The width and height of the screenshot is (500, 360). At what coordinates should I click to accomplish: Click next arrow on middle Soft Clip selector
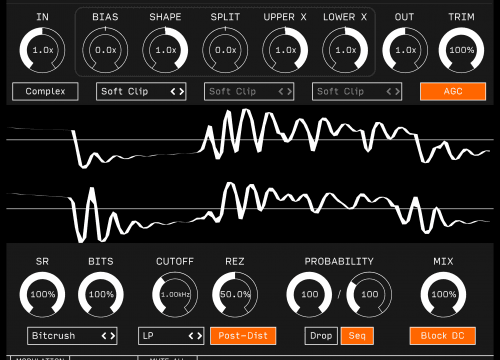(289, 91)
